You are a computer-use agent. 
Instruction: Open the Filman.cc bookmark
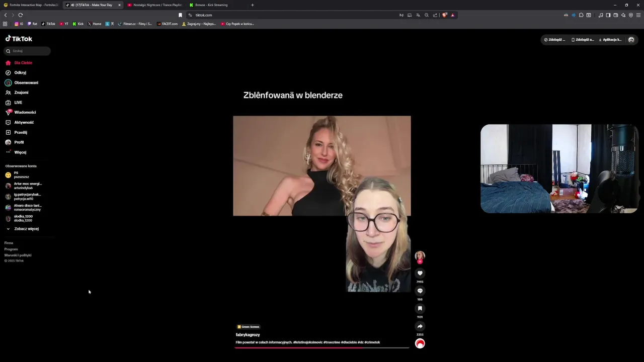[135, 24]
